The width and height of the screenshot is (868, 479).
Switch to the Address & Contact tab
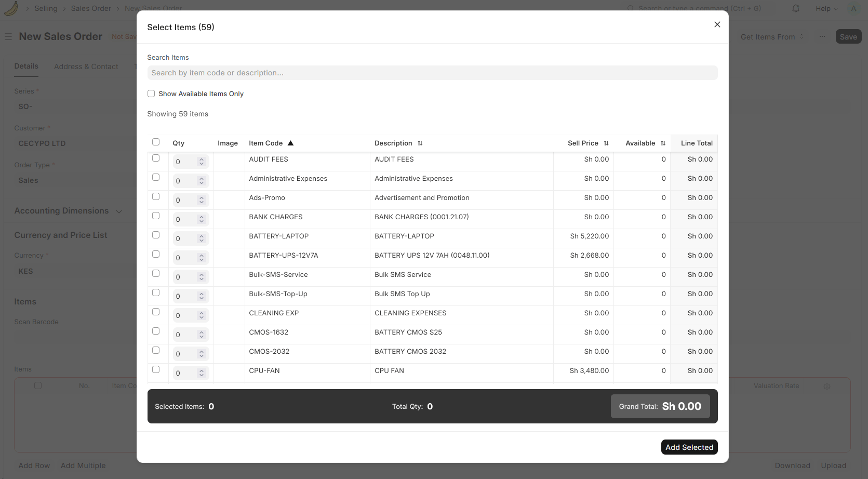coord(86,66)
